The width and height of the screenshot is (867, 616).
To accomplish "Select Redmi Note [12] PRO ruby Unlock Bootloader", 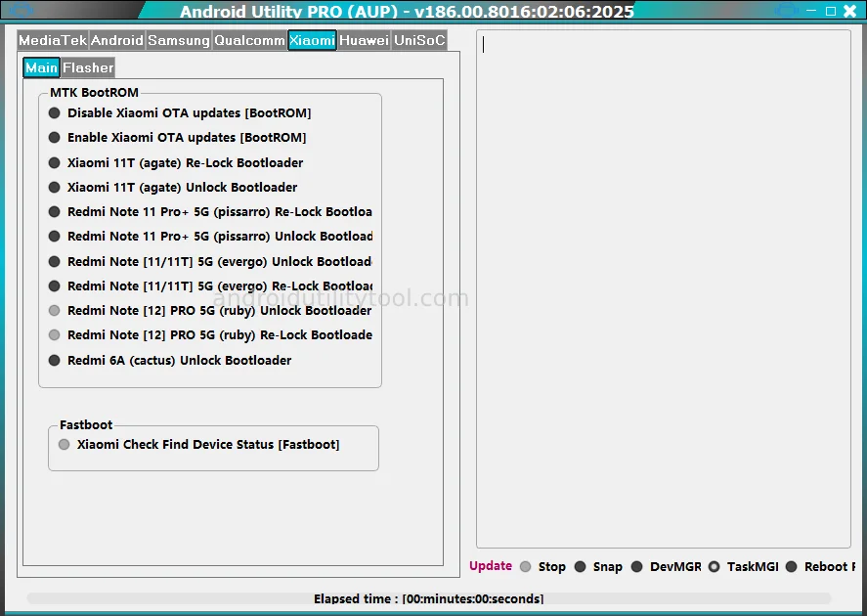I will (210, 310).
